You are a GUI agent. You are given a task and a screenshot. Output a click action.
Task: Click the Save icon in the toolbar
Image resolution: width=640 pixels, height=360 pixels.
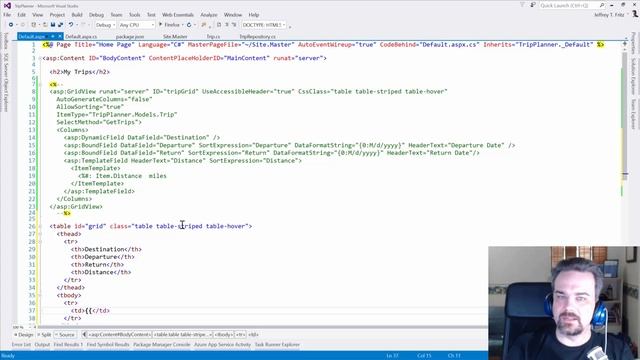point(53,25)
